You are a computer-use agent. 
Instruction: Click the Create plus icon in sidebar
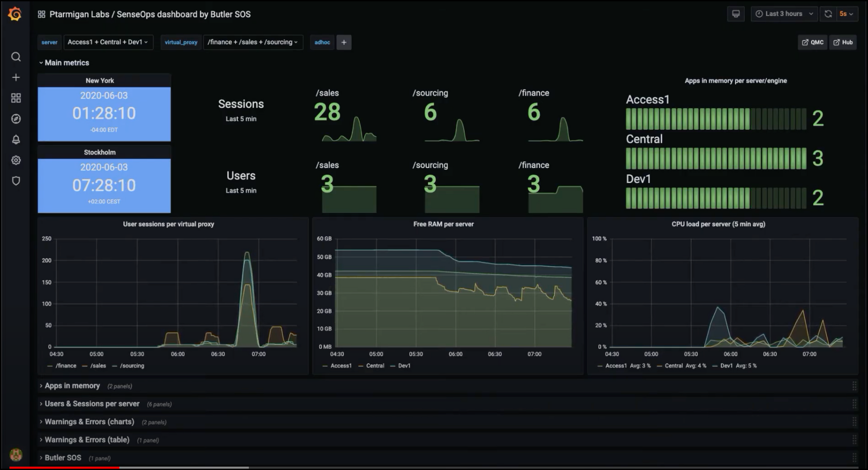16,77
